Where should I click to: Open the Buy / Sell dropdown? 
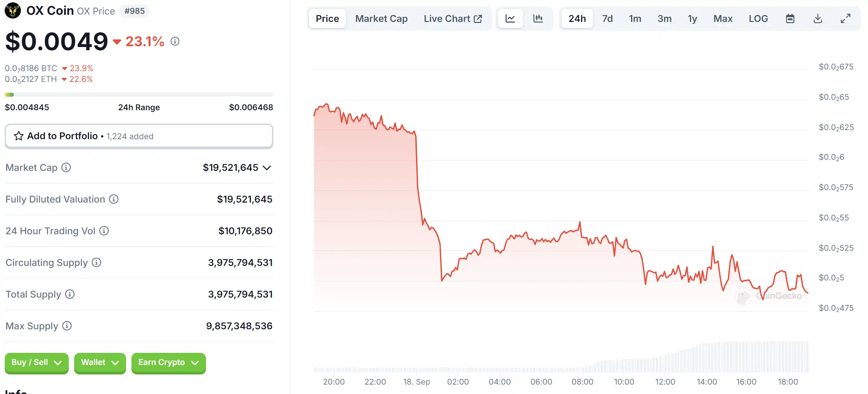coord(36,363)
